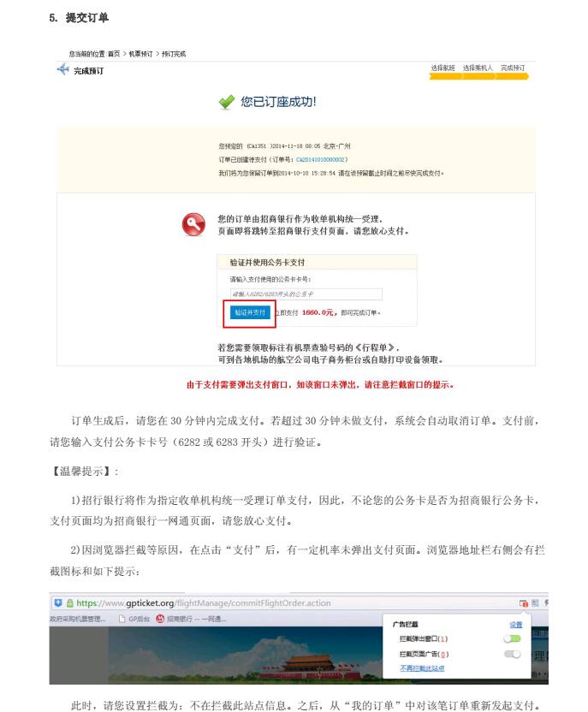This screenshot has height=712, width=588.
Task: Click the 机票预订 breadcrumb link
Action: (140, 54)
